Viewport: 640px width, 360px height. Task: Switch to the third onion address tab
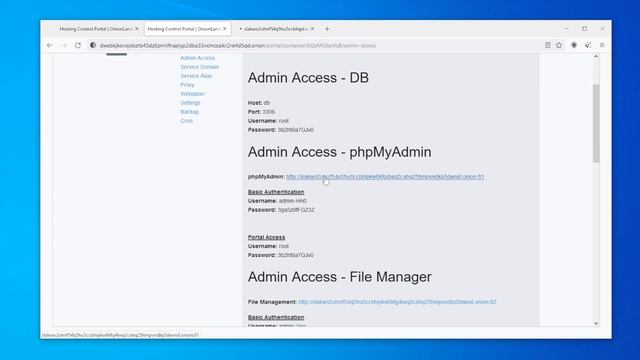276,29
